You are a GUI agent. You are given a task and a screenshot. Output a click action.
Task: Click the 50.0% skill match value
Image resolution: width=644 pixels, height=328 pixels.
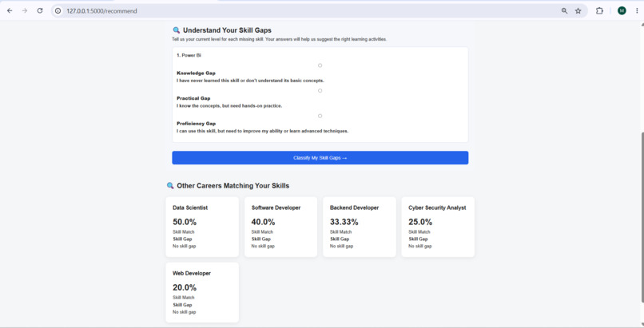[x=185, y=222]
